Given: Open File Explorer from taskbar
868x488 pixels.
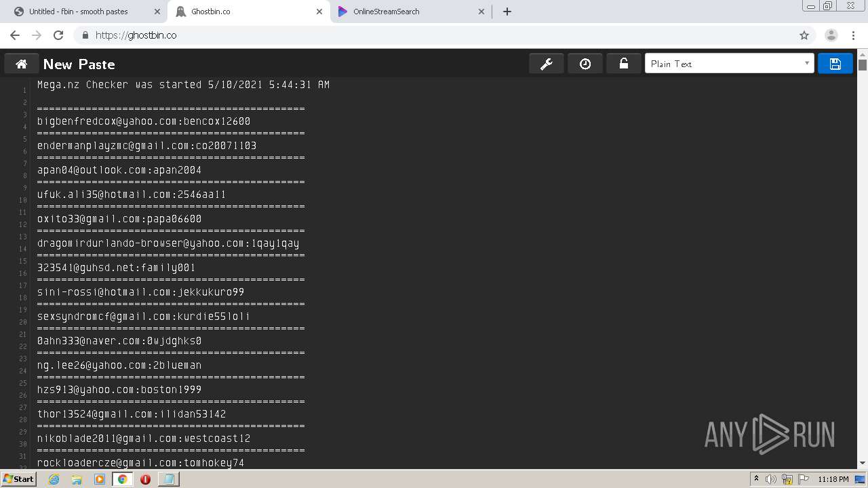Looking at the screenshot, I should coord(77,479).
